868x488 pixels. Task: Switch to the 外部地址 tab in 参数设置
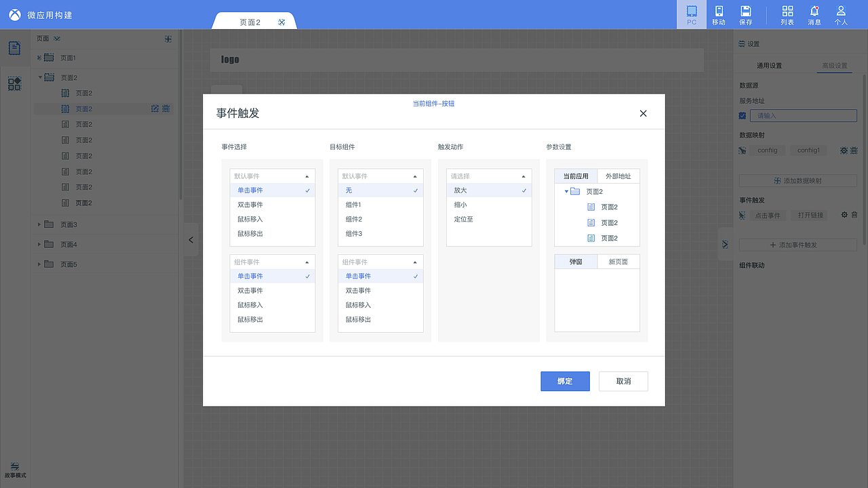click(x=618, y=176)
